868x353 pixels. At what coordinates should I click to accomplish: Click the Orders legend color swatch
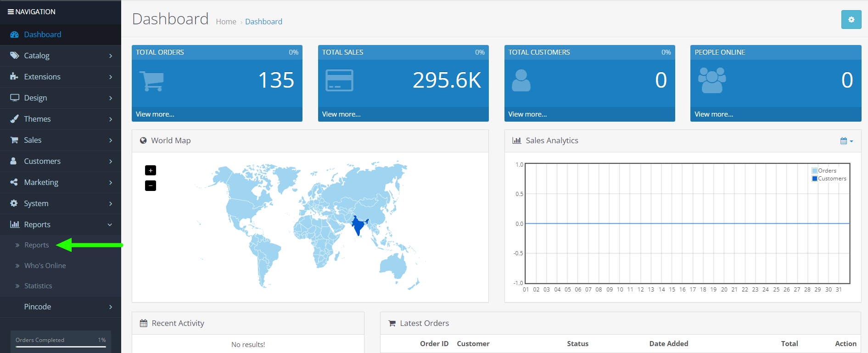[x=815, y=171]
